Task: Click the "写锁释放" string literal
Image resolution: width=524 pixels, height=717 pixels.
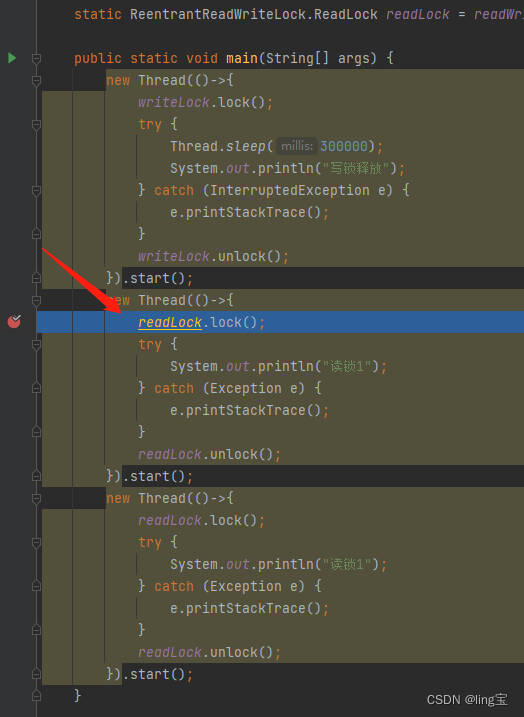Action: click(357, 168)
